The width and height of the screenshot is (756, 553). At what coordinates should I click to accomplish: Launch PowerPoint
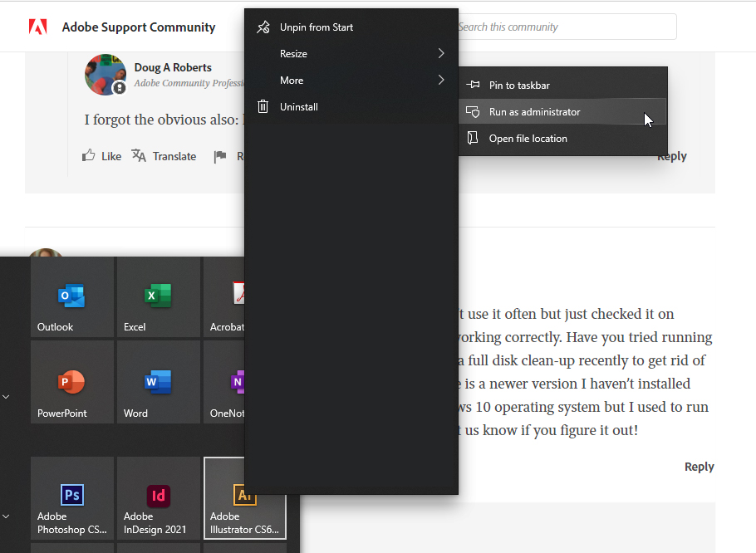pyautogui.click(x=71, y=381)
